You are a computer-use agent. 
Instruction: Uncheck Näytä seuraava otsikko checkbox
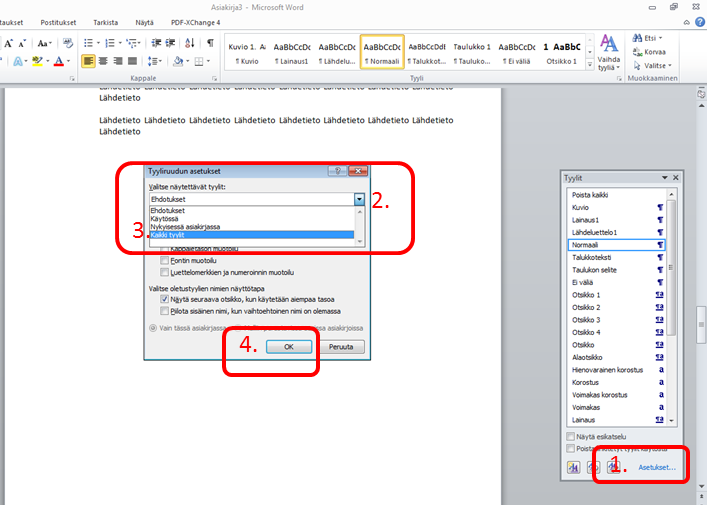point(165,299)
